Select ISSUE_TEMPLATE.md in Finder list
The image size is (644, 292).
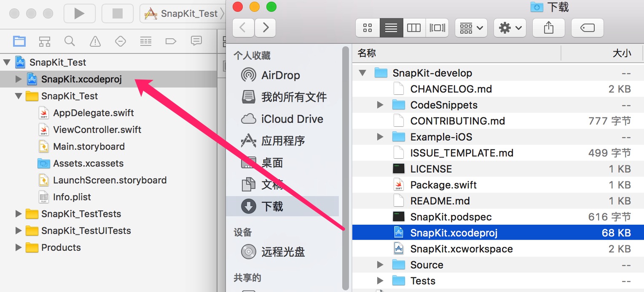[x=498, y=153]
